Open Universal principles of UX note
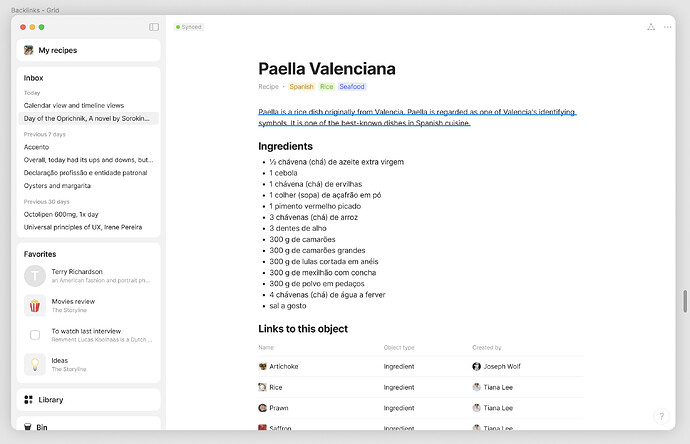 pyautogui.click(x=83, y=227)
